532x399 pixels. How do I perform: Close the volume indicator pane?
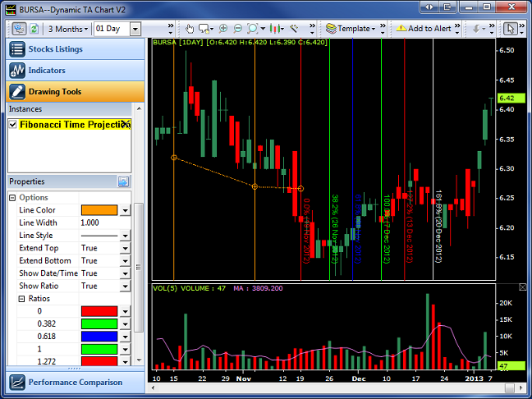pyautogui.click(x=523, y=287)
